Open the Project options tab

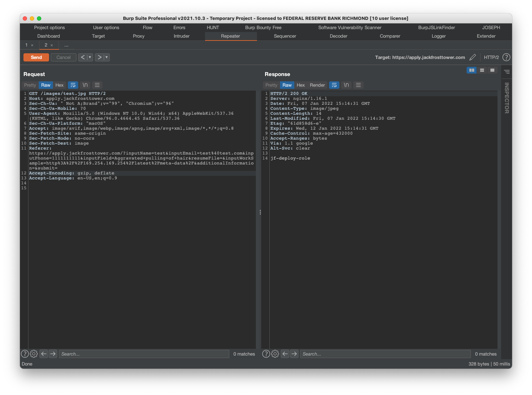tap(49, 28)
